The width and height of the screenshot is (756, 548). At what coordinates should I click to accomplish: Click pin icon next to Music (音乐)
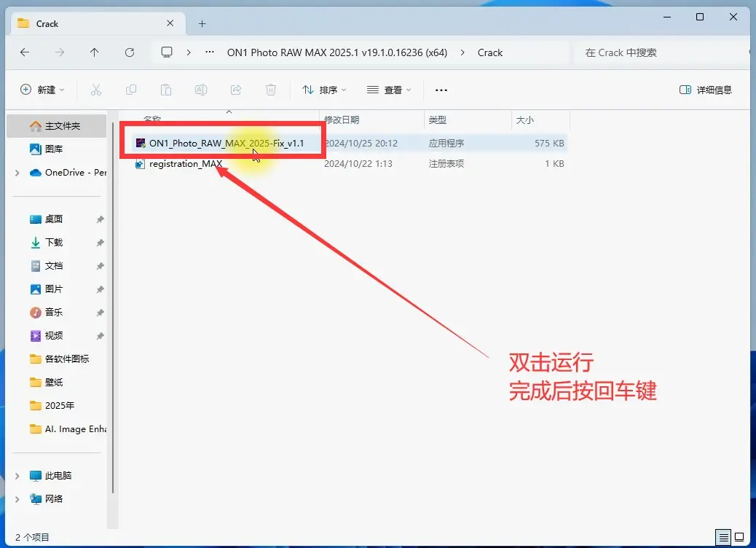[100, 313]
